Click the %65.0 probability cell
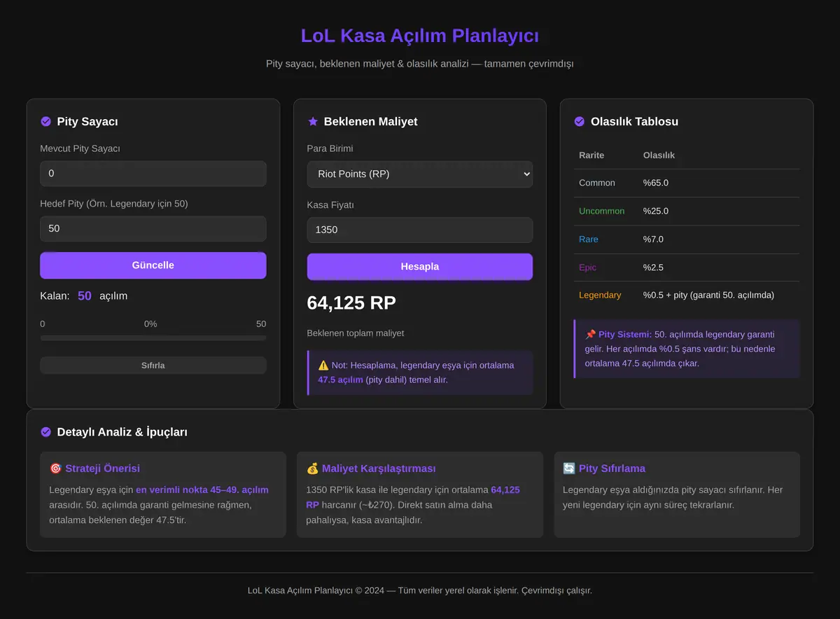840x619 pixels. pyautogui.click(x=656, y=183)
